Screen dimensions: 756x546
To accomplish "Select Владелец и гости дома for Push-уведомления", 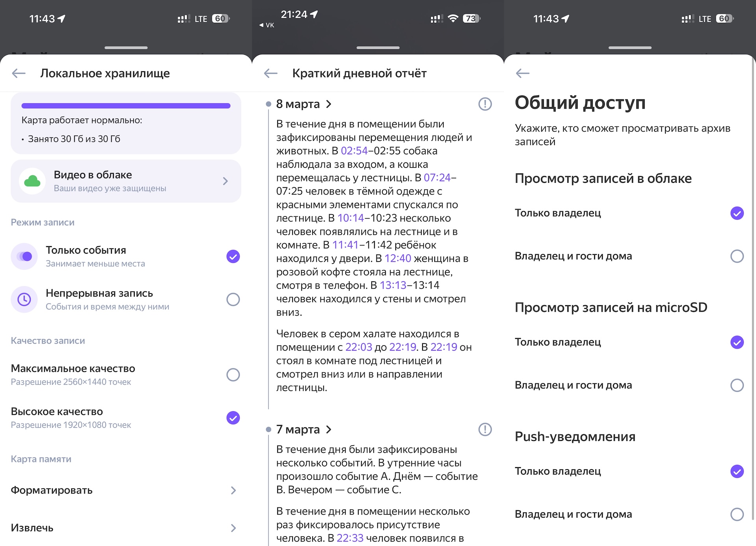I will [x=737, y=514].
